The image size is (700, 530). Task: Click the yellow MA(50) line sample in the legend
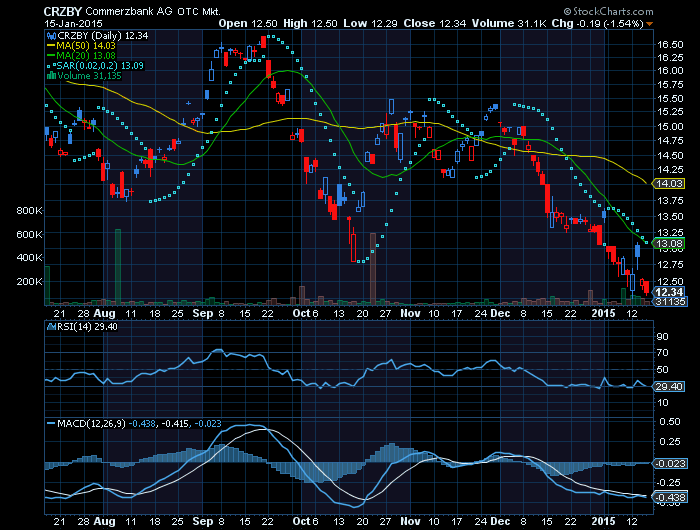coord(51,46)
